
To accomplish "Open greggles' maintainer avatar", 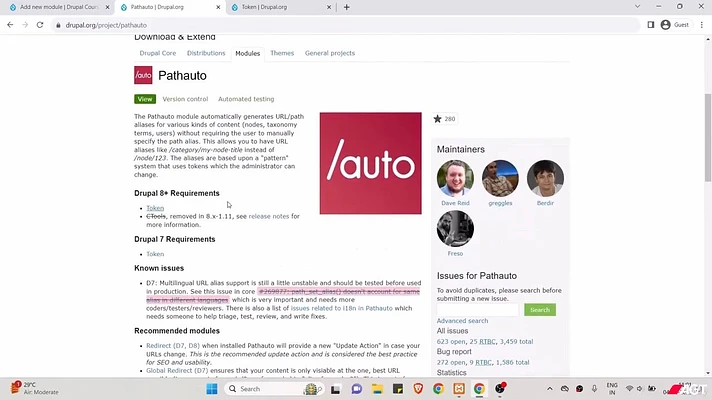I will [500, 178].
